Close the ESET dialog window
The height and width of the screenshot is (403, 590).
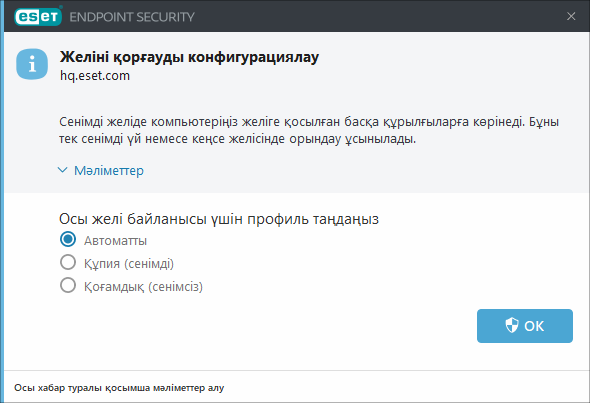point(571,16)
